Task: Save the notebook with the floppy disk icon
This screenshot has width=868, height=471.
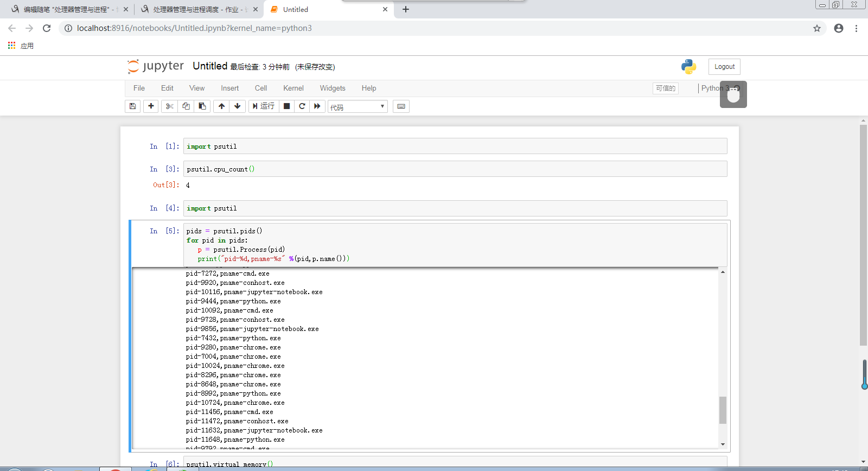Action: pyautogui.click(x=132, y=106)
